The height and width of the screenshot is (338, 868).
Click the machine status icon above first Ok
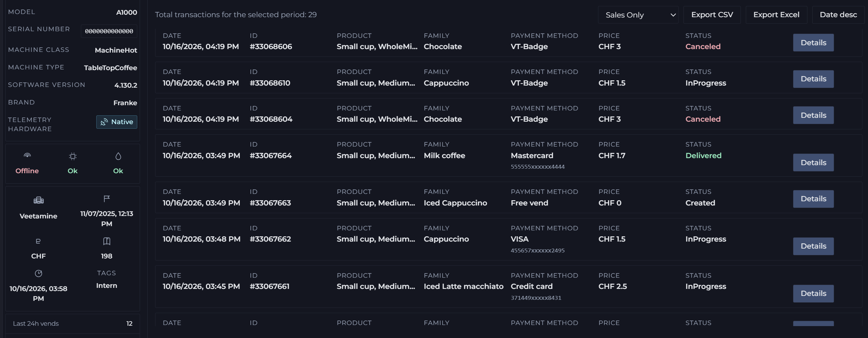(x=73, y=156)
